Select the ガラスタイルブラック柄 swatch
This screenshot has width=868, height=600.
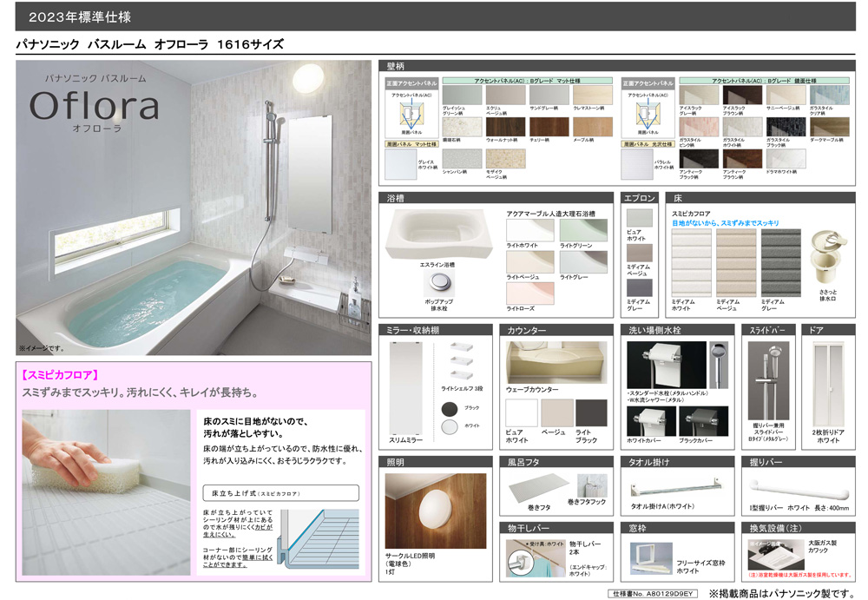coord(786,127)
